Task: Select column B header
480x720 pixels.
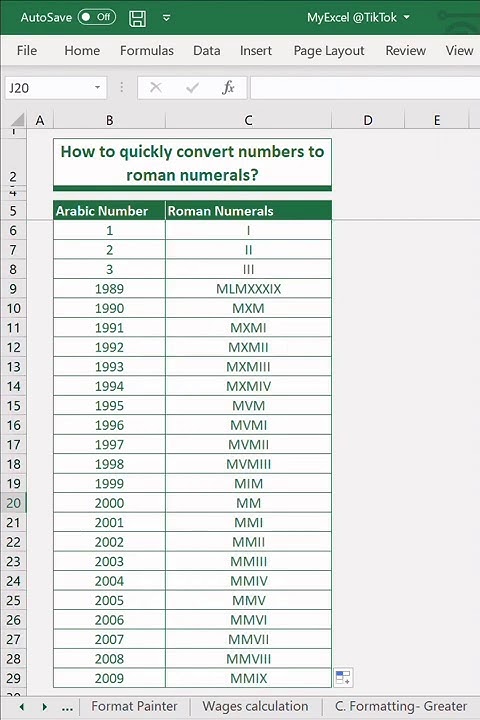Action: click(109, 120)
